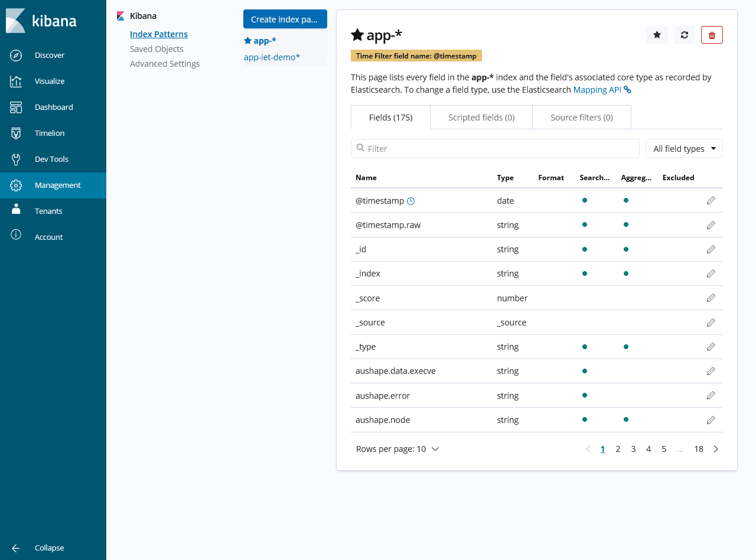Viewport: 756px width, 560px height.
Task: Expand the Rows per page selector
Action: point(397,449)
